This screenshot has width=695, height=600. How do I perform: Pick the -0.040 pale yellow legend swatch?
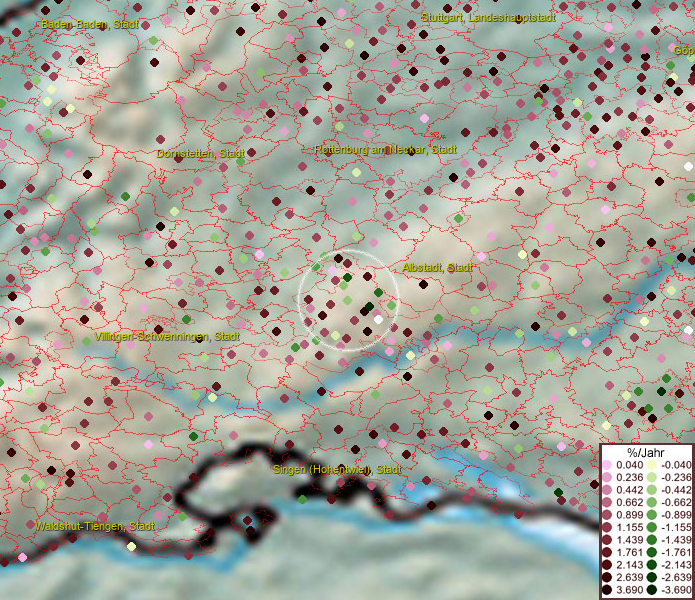(x=652, y=465)
